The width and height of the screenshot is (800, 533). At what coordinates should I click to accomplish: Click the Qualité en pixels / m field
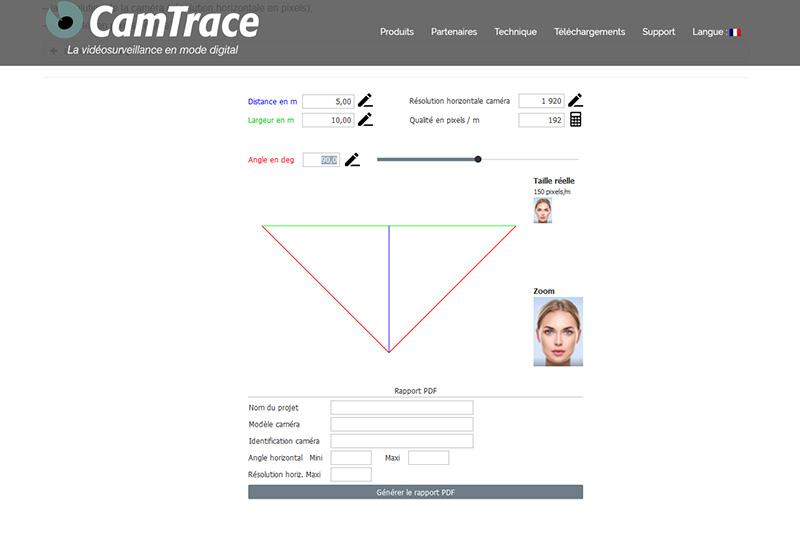tap(541, 120)
